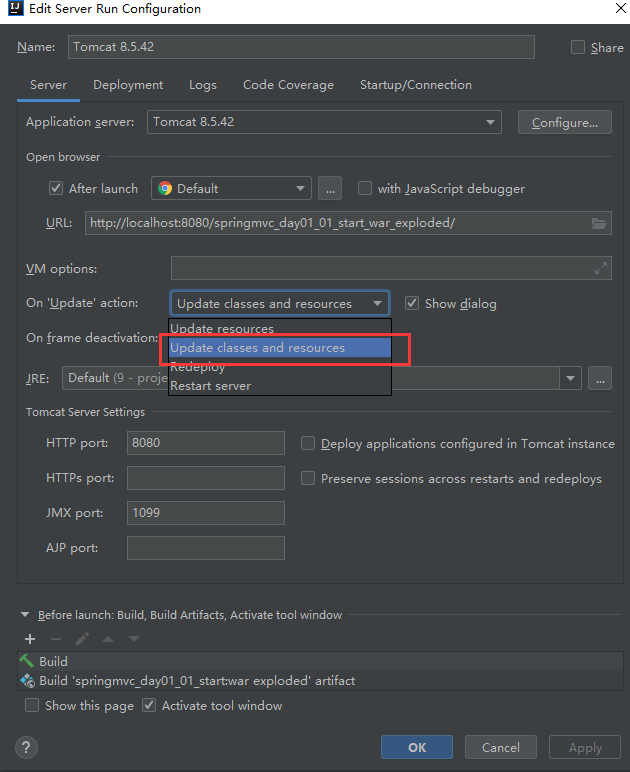The height and width of the screenshot is (772, 630).
Task: Open the Code Coverage tab
Action: pos(288,85)
